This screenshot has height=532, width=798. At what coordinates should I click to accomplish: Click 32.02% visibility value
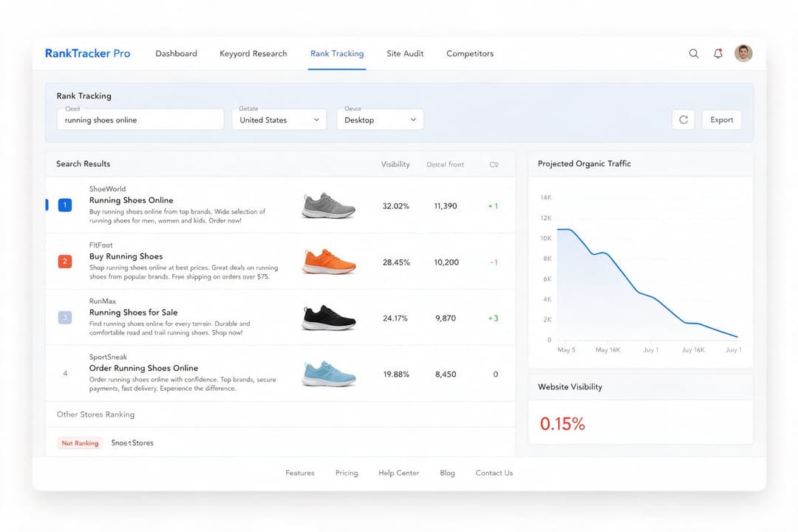(395, 205)
